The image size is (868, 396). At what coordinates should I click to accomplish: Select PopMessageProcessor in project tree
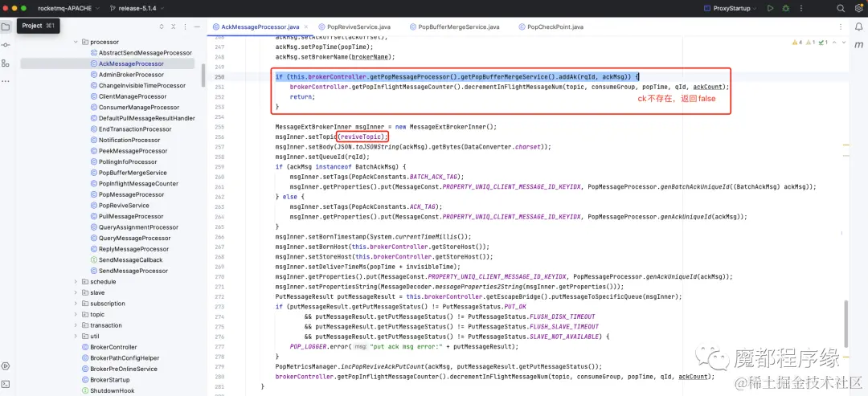pos(131,194)
